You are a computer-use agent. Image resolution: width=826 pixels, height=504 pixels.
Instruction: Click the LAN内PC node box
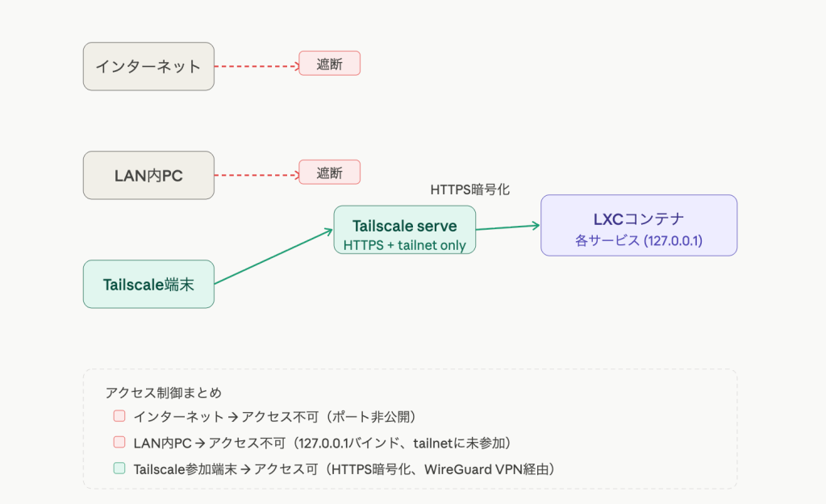[148, 175]
